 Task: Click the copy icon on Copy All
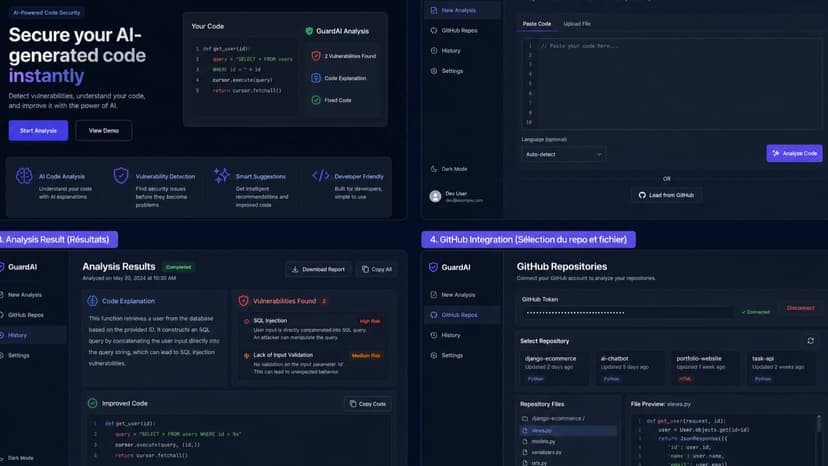pos(365,269)
